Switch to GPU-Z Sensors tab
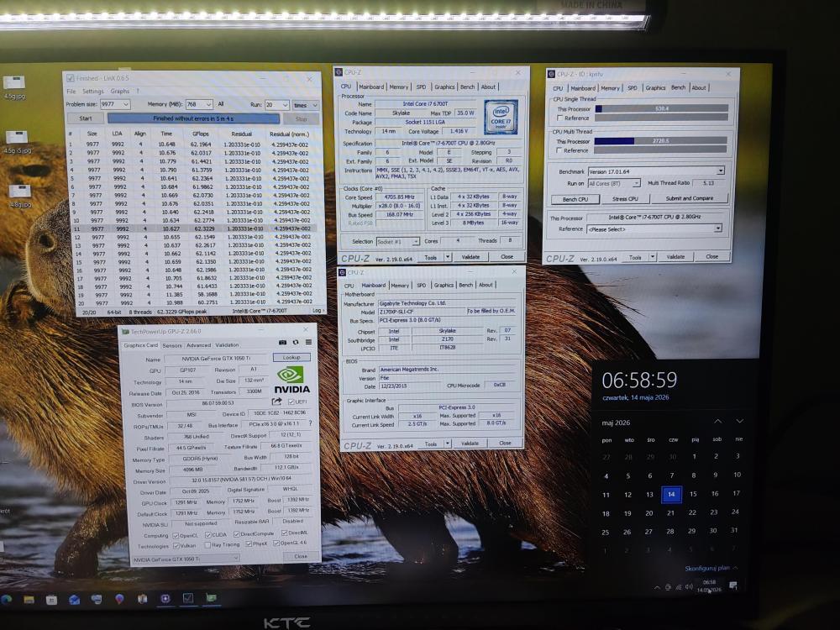This screenshot has height=630, width=840. (x=172, y=345)
